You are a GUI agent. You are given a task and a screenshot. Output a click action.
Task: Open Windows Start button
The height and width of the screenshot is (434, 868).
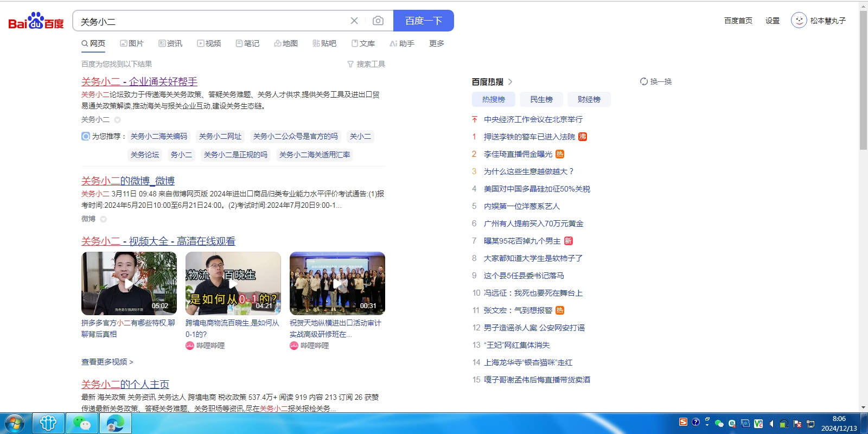point(14,423)
